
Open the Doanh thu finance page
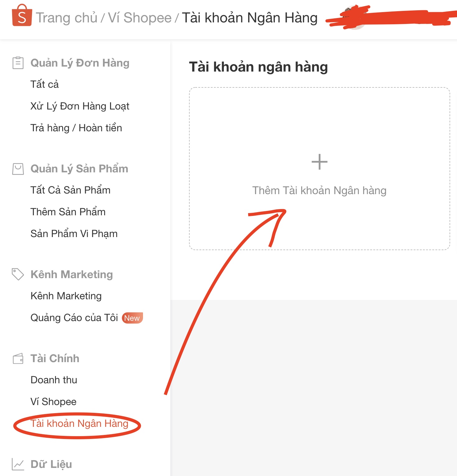(54, 380)
